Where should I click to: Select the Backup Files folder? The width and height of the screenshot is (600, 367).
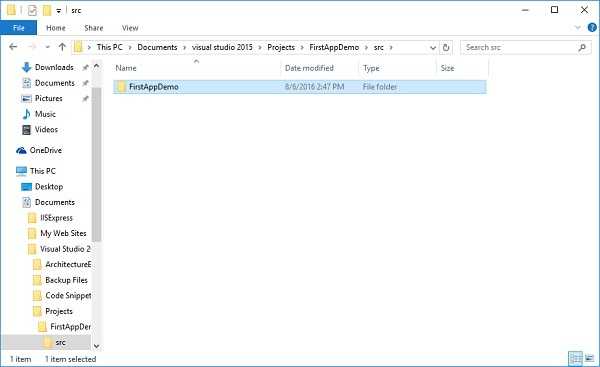(66, 280)
